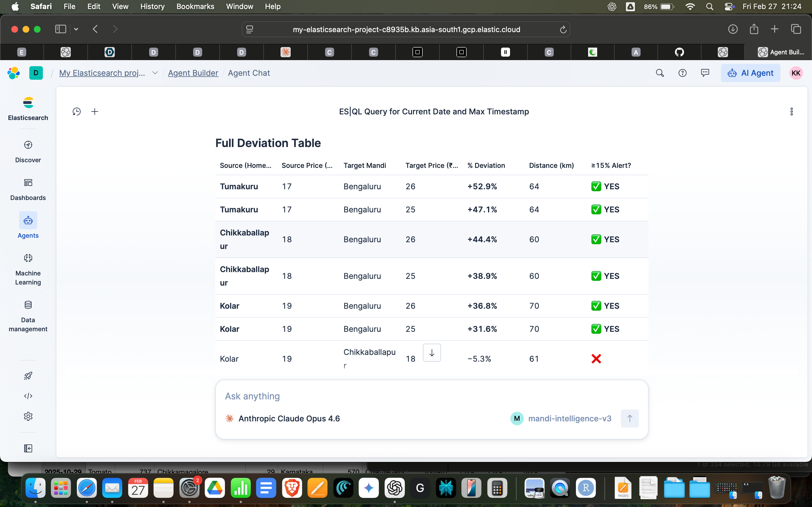Start new chat with plus icon
The width and height of the screenshot is (812, 507).
pyautogui.click(x=95, y=112)
